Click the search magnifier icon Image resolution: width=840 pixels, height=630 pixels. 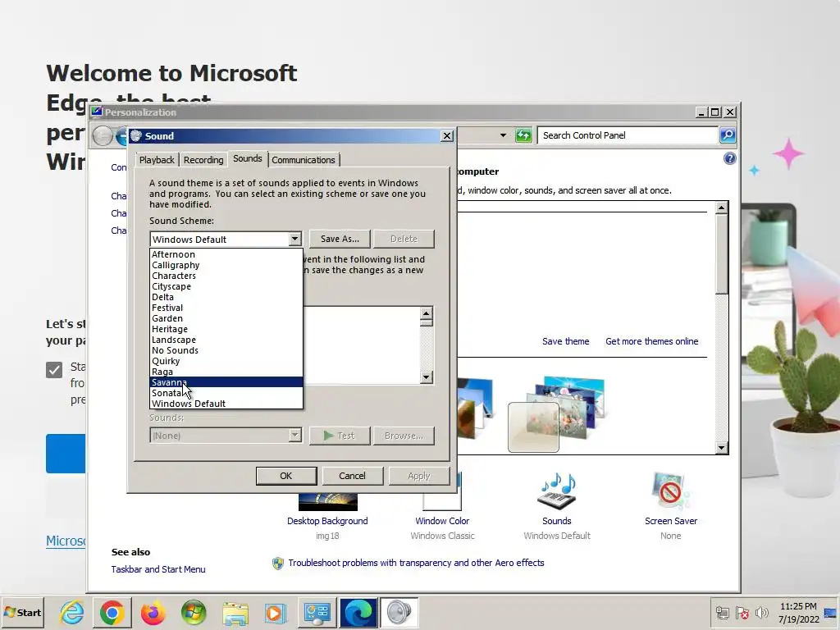point(727,135)
